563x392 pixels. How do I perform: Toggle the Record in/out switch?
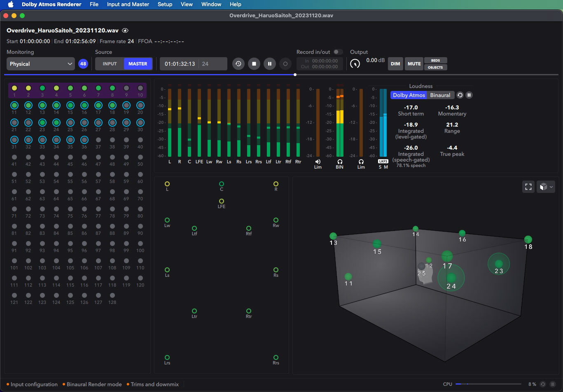[x=338, y=52]
